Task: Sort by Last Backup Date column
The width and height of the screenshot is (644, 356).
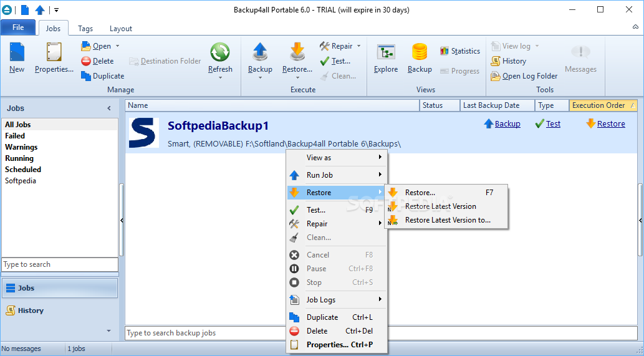Action: (497, 105)
